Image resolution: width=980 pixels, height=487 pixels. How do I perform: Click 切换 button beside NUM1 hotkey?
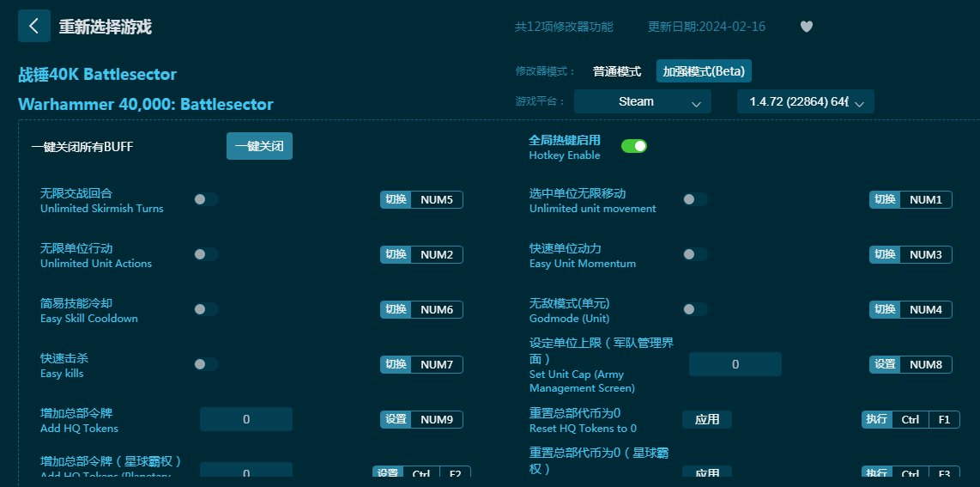pos(885,200)
